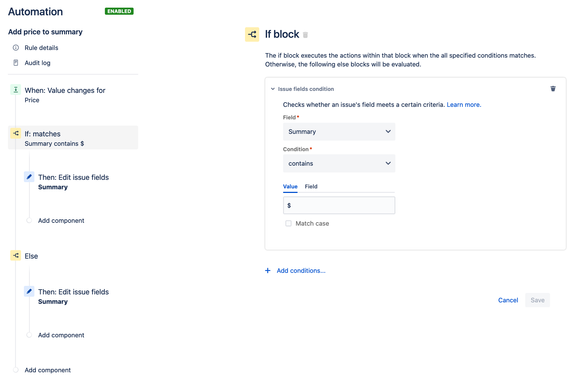This screenshot has width=573, height=391.
Task: Click the Audit log icon
Action: pos(16,63)
